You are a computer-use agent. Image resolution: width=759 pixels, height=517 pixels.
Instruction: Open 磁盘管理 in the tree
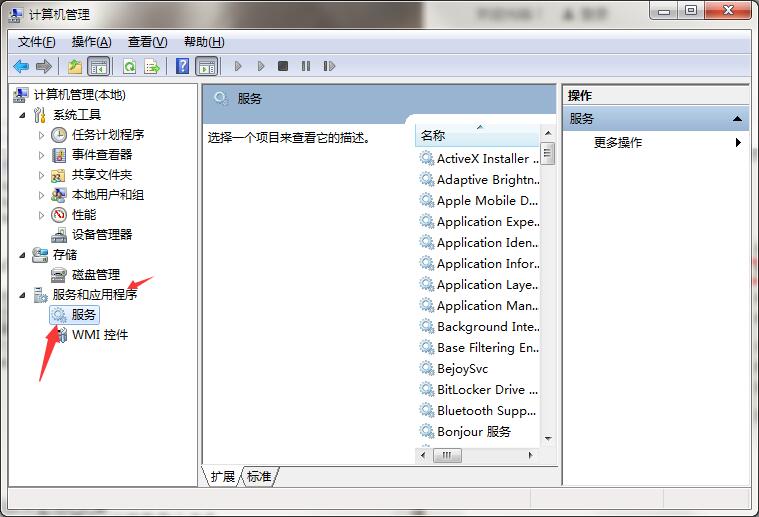tap(96, 274)
